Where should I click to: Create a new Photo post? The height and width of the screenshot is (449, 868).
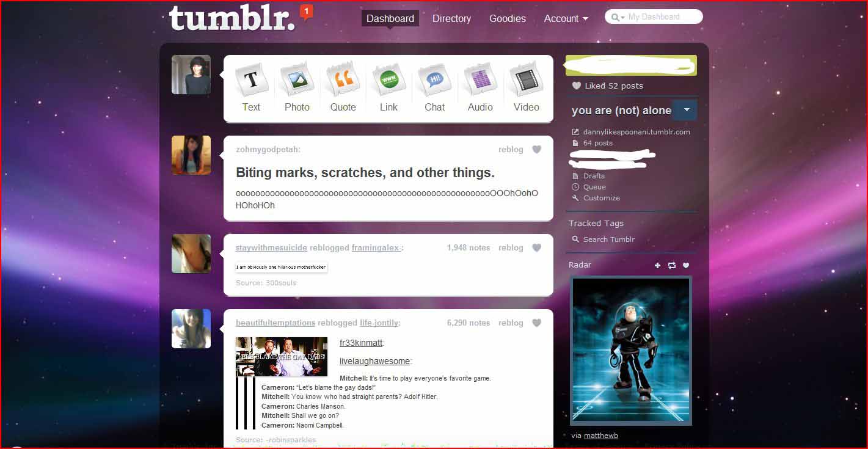(297, 87)
